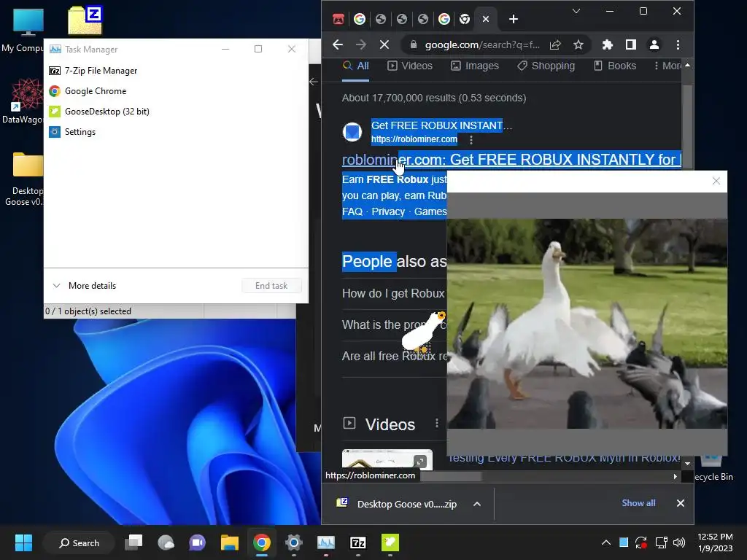The image size is (747, 560).
Task: Click Windows Start button
Action: coord(23,542)
